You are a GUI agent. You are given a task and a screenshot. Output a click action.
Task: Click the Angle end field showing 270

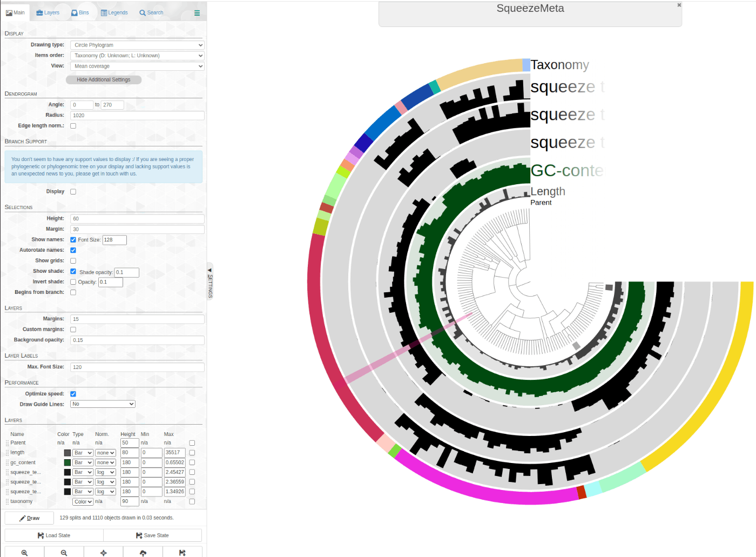112,105
